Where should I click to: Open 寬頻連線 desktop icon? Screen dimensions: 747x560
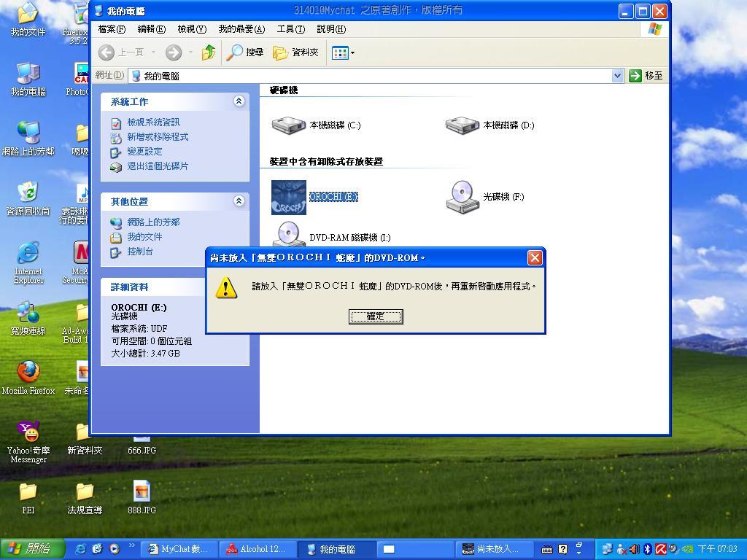pyautogui.click(x=28, y=318)
